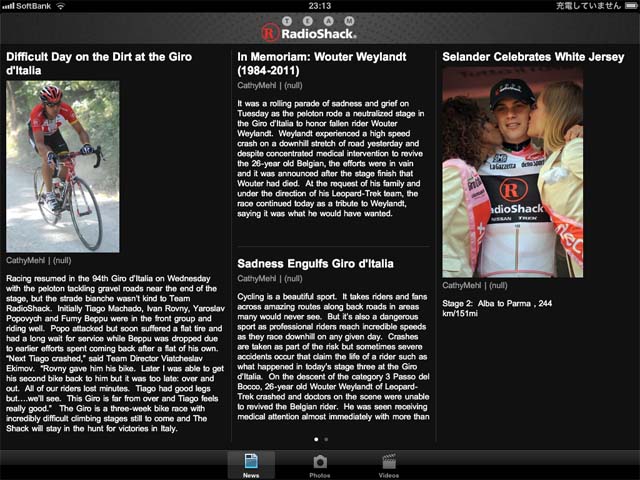Tap the battery status icon
Viewport: 640px width, 480px height.
(631, 6)
